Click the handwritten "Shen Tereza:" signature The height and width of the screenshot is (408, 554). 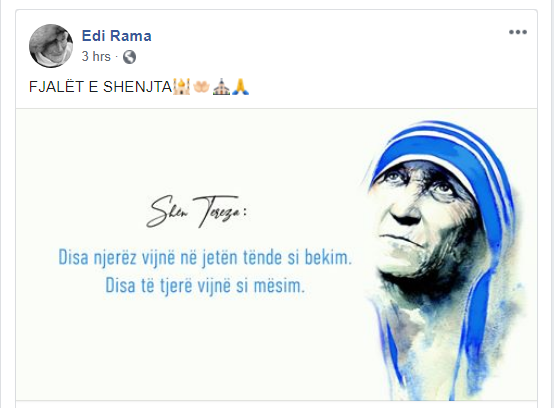(x=196, y=211)
